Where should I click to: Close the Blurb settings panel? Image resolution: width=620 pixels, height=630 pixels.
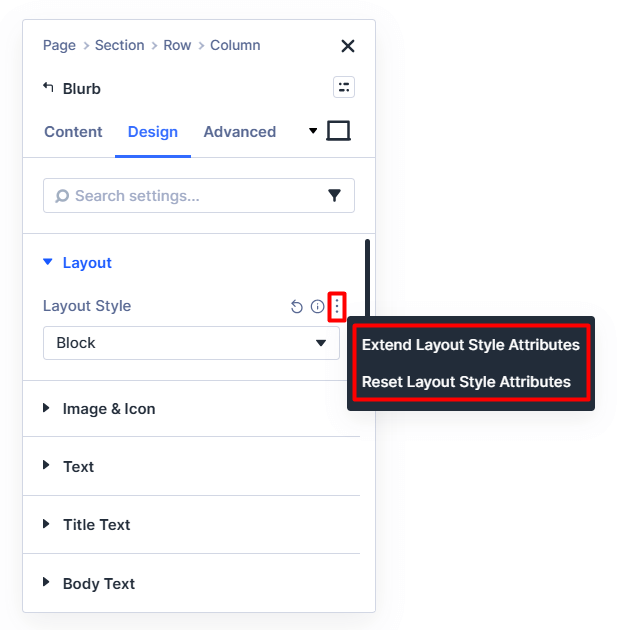click(348, 46)
